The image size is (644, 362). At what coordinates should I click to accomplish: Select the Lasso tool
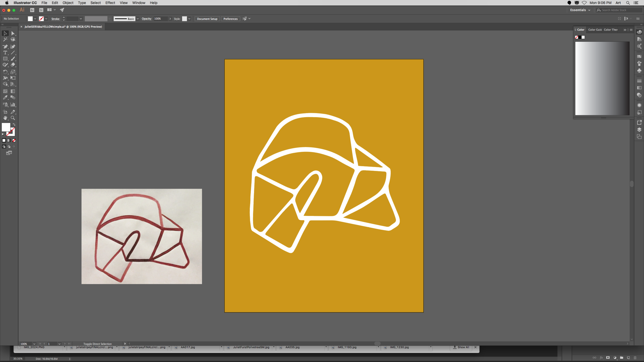[13, 39]
